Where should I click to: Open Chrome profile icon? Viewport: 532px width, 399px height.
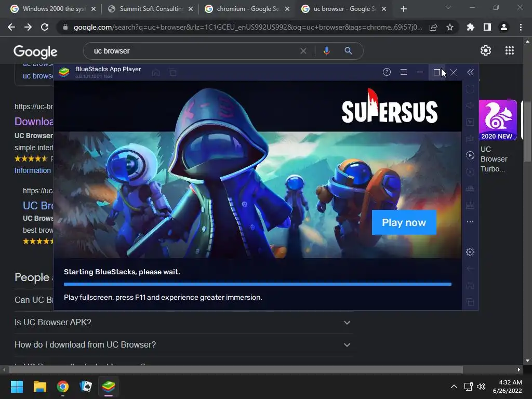(x=504, y=27)
